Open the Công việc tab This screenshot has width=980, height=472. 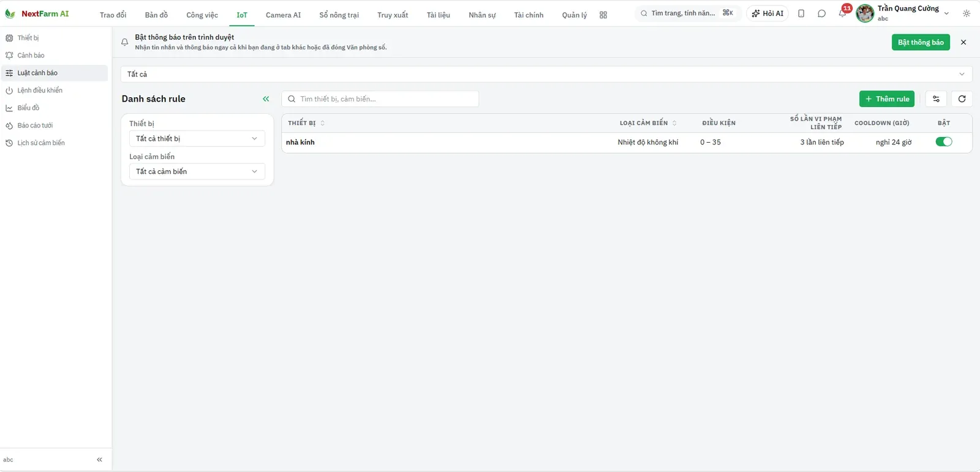(202, 15)
